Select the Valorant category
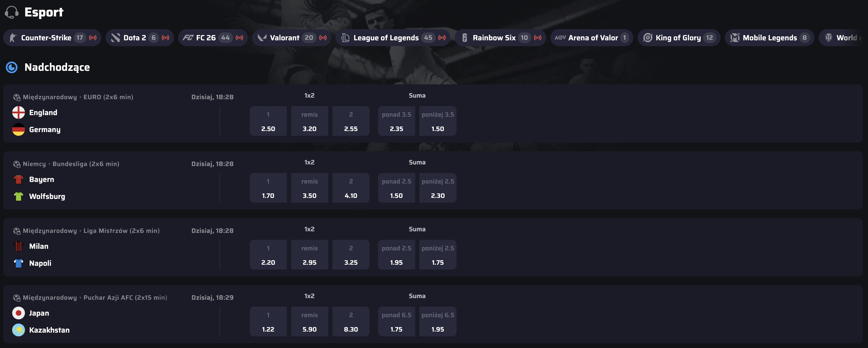 [x=292, y=38]
